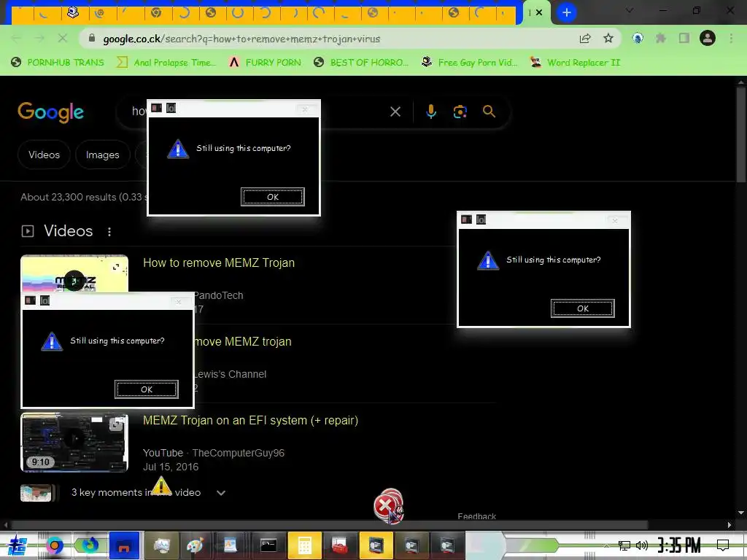
Task: Open Videos section three-dot options
Action: [109, 231]
